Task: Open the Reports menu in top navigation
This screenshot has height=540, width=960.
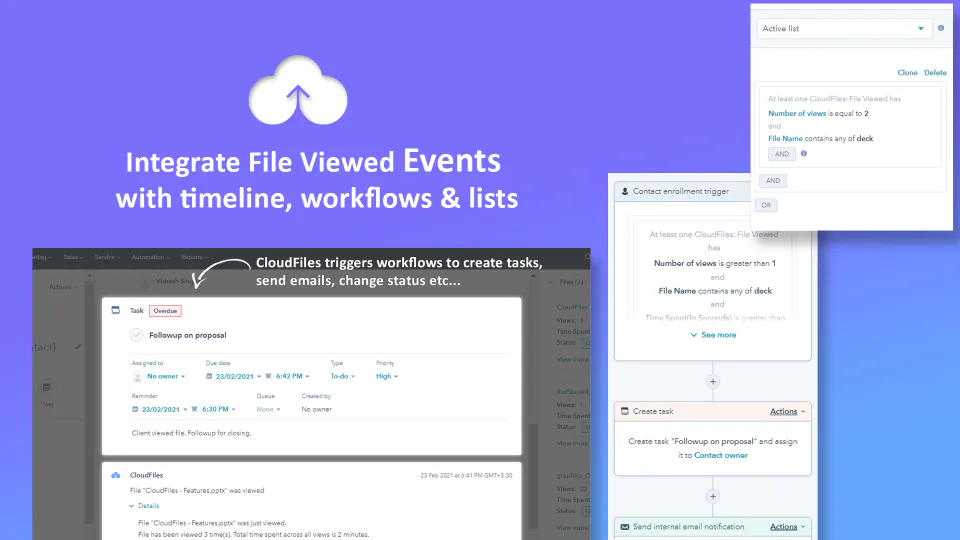Action: 194,257
